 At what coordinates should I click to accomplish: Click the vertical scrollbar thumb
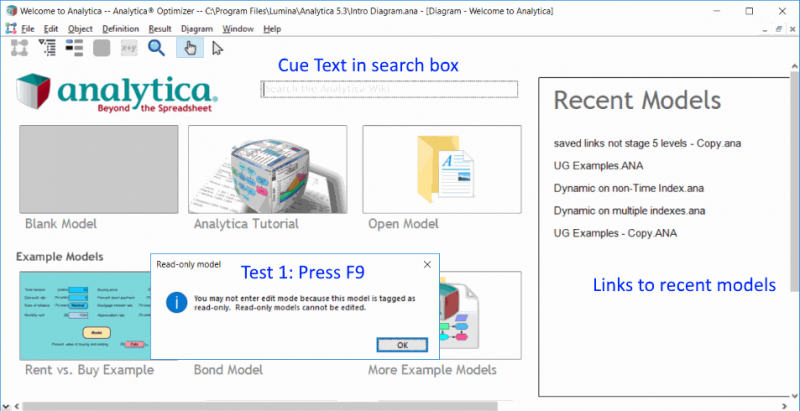point(794,181)
